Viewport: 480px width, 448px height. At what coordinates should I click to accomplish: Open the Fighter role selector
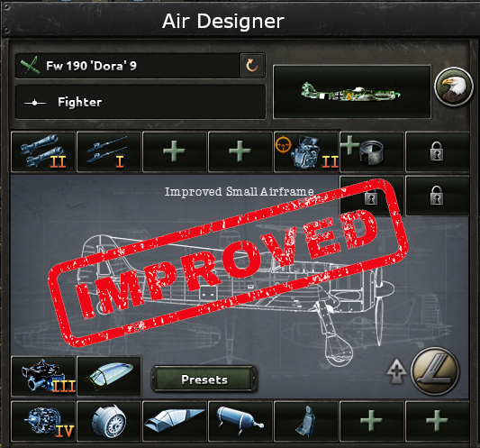(140, 102)
